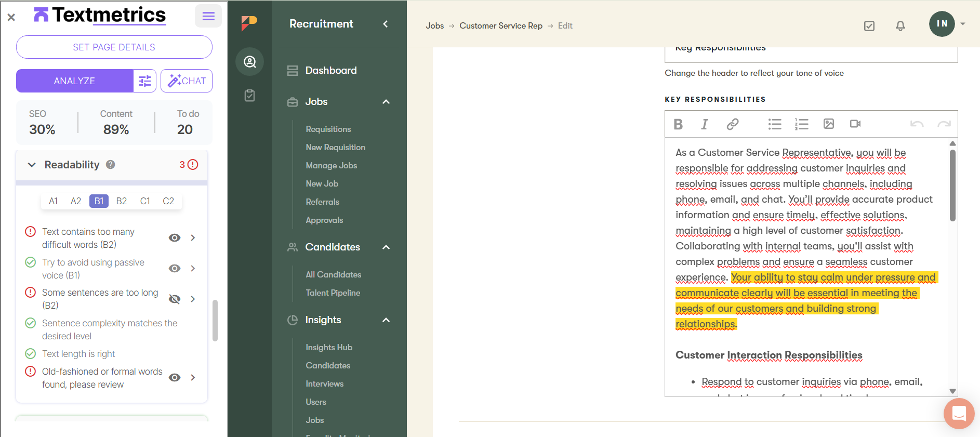The image size is (980, 437).
Task: Collapse the Jobs menu group
Action: (x=386, y=102)
